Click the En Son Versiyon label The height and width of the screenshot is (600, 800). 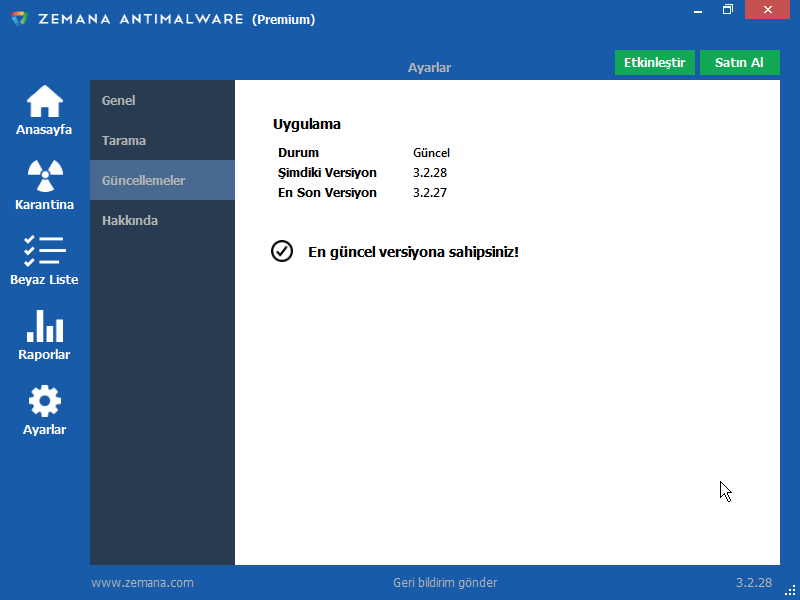pyautogui.click(x=327, y=192)
